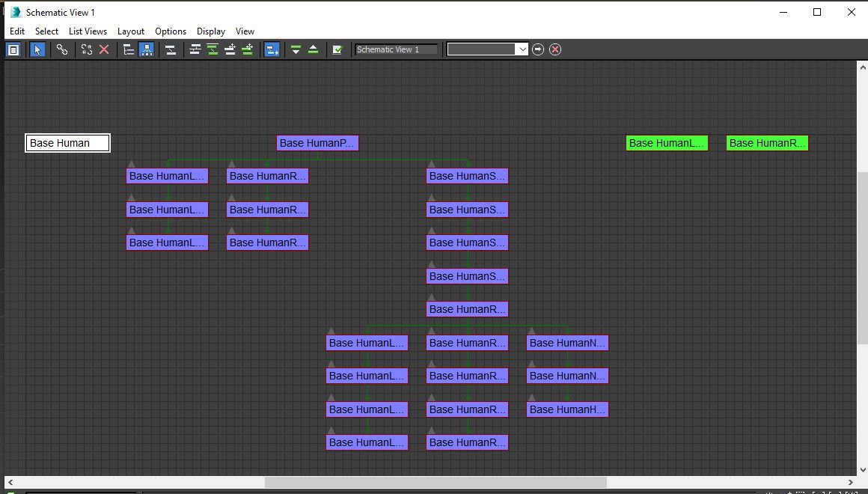Open the name find dropdown
Screen dimensions: 868x494
click(x=523, y=49)
